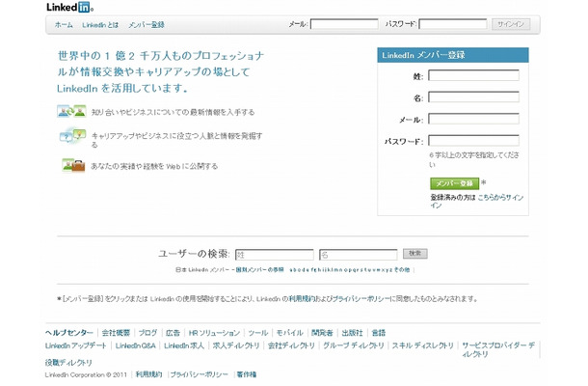Click the speech bubbles lightbulb icon

(x=72, y=135)
